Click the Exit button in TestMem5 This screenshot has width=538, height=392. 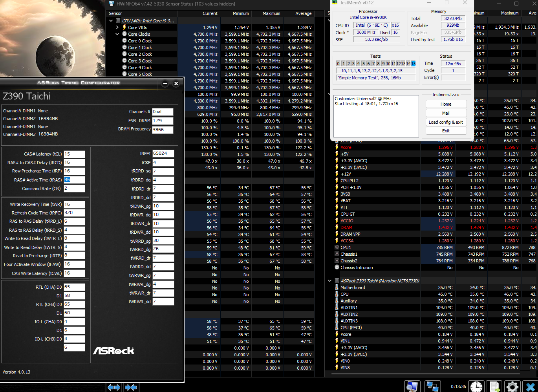446,131
